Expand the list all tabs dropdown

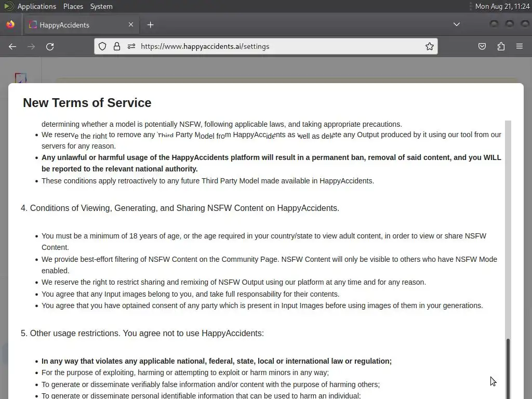(x=457, y=24)
